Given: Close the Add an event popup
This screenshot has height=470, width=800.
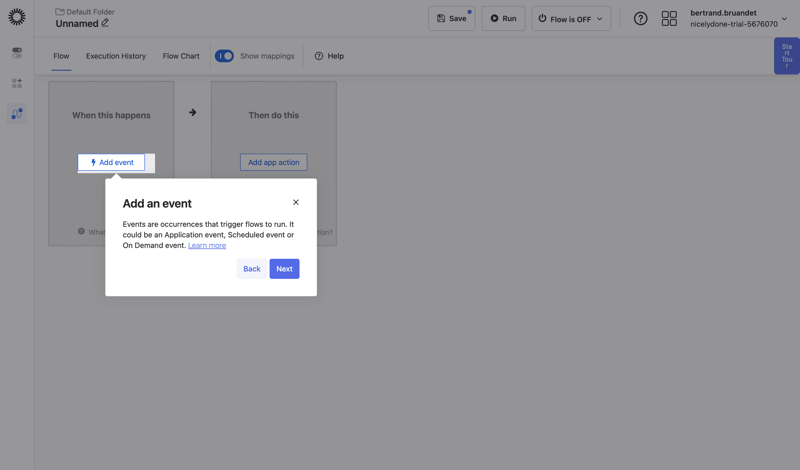Looking at the screenshot, I should (296, 202).
